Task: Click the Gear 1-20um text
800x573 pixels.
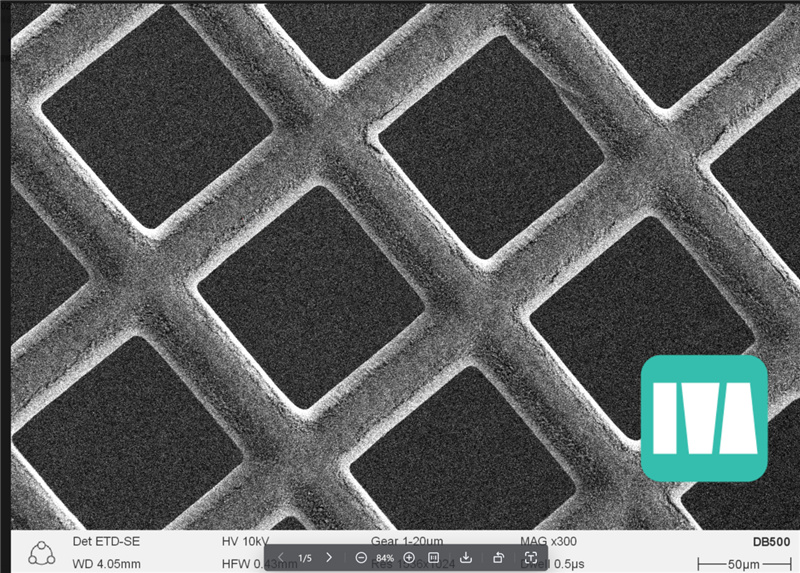Action: (407, 541)
